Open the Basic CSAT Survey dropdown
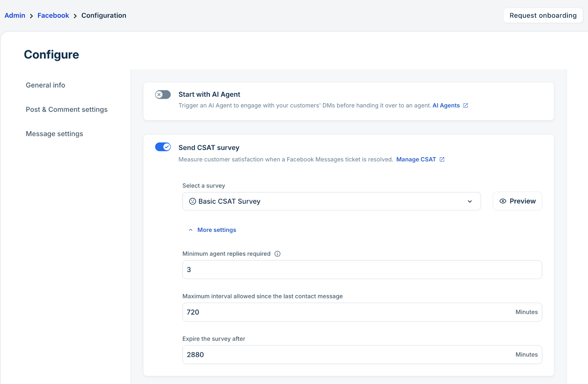The image size is (588, 384). click(x=331, y=201)
